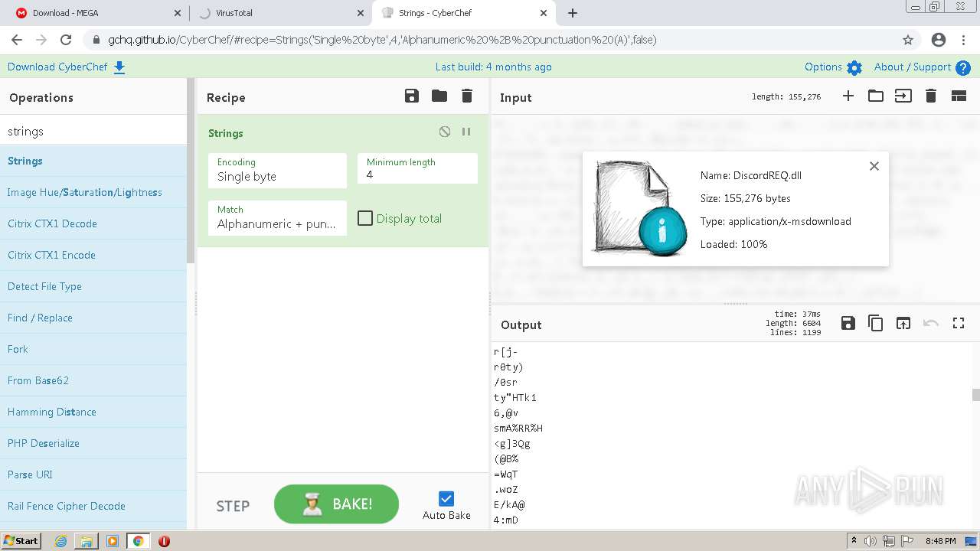
Task: Select the Fork operation
Action: [x=93, y=349]
